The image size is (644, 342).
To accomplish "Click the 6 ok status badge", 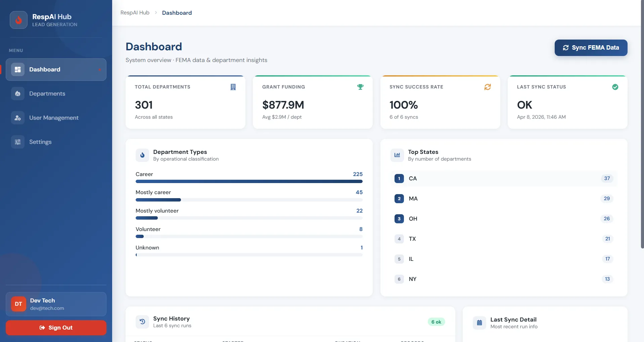I will pos(436,322).
